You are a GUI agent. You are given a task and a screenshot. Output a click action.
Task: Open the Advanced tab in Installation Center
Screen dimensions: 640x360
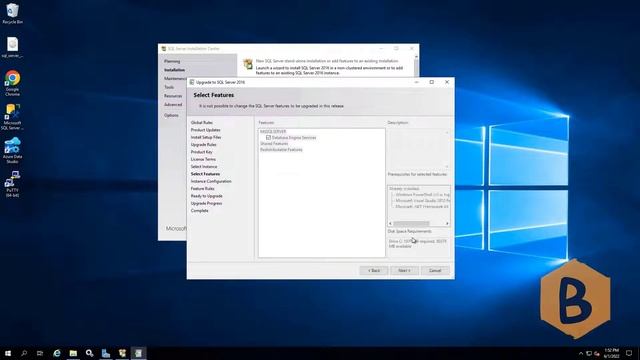(173, 104)
